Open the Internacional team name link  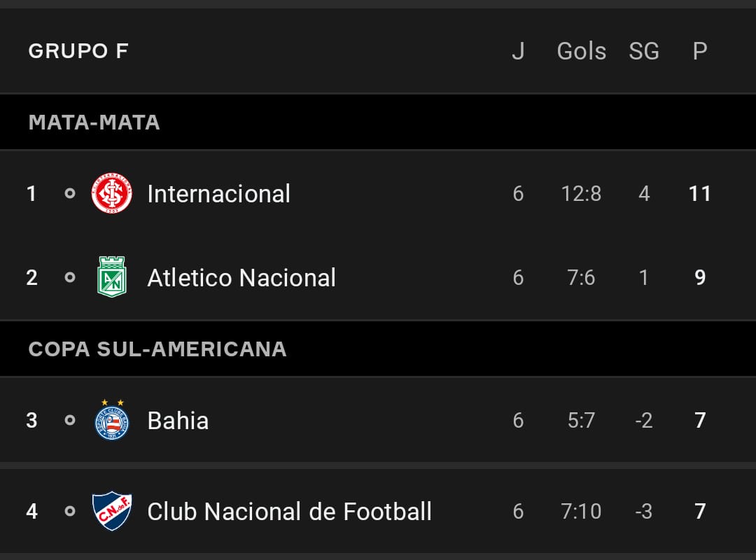point(219,194)
